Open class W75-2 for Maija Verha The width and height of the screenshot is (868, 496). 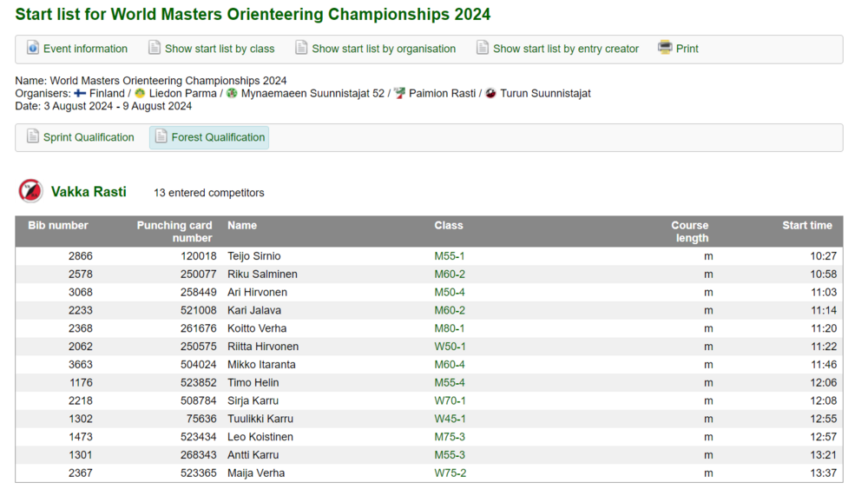point(450,473)
